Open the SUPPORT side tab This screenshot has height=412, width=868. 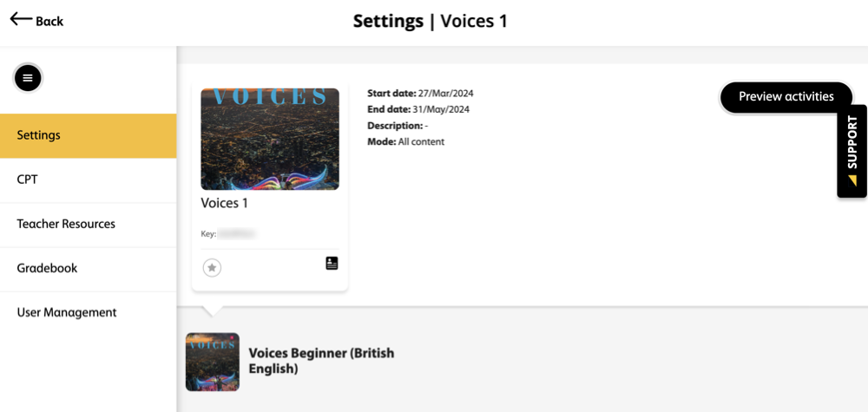(x=852, y=151)
